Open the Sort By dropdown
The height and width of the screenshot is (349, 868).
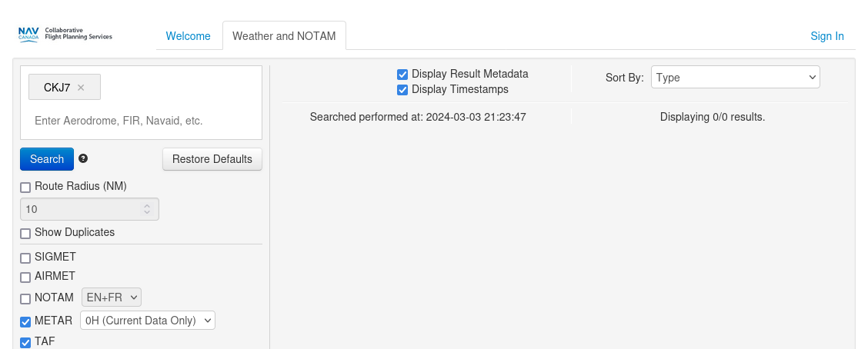(735, 77)
